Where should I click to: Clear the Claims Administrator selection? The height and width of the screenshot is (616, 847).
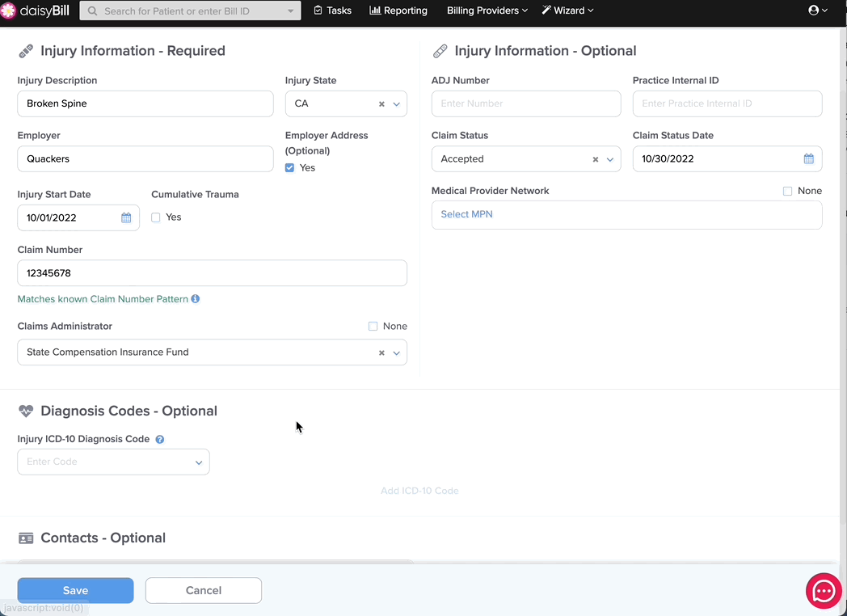click(x=381, y=352)
